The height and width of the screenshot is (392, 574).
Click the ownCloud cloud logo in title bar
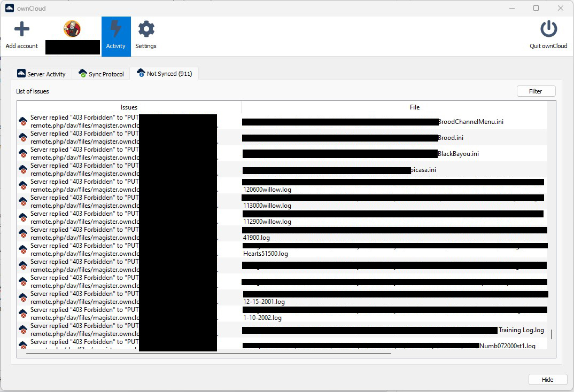pos(9,8)
